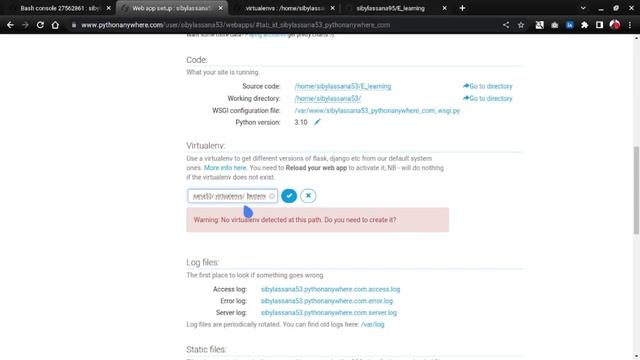Click the Code section heading
This screenshot has width=640, height=360.
(x=197, y=60)
